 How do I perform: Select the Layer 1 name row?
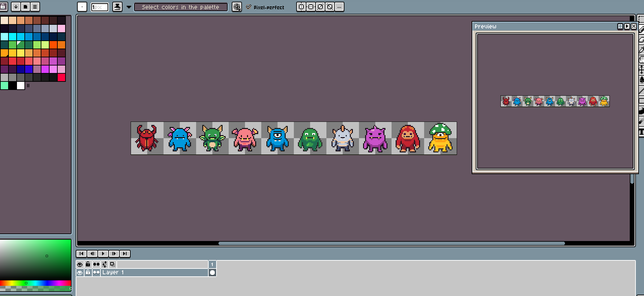coord(154,273)
